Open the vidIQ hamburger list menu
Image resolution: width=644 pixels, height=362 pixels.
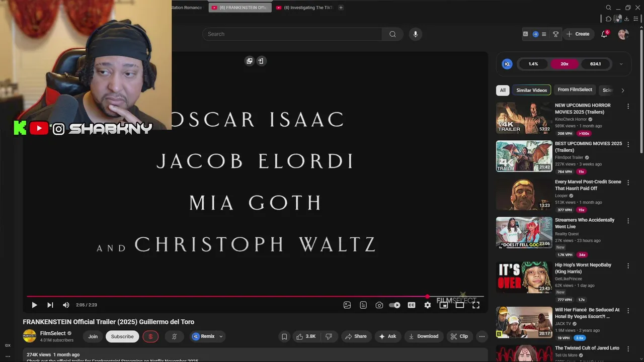[544, 34]
